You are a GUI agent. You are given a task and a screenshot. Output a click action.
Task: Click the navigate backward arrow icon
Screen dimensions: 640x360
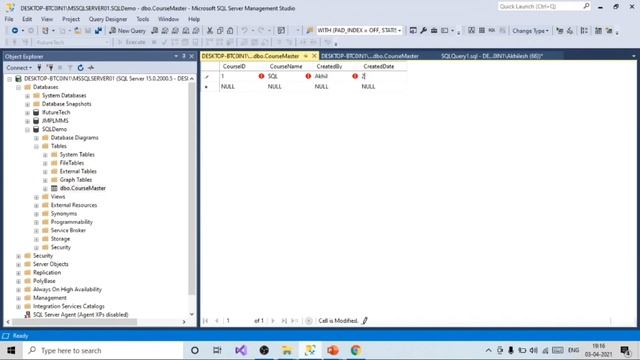pos(15,31)
